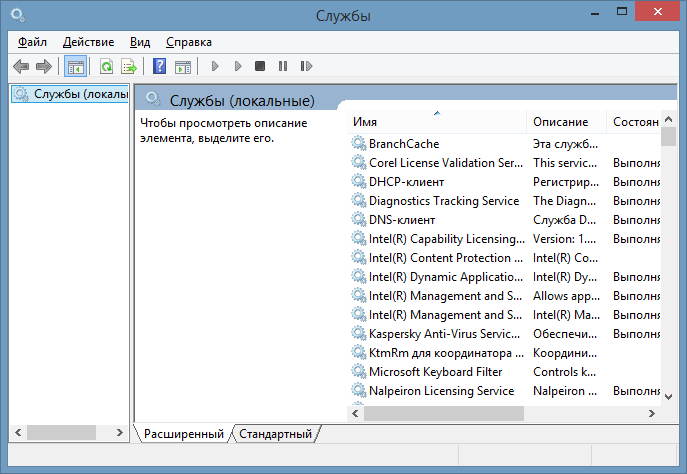The width and height of the screenshot is (687, 474).
Task: Open the Действие menu
Action: 89,42
